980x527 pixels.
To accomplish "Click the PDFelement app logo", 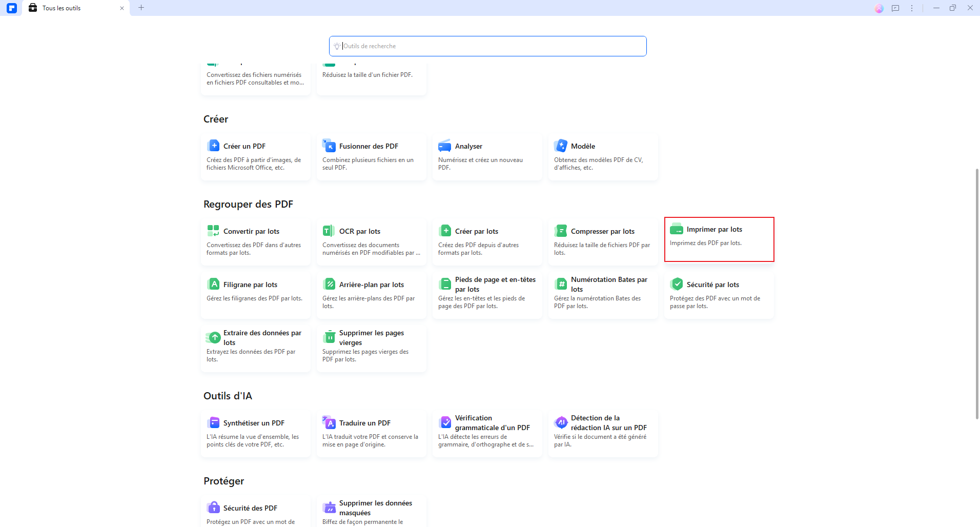I will (x=12, y=8).
